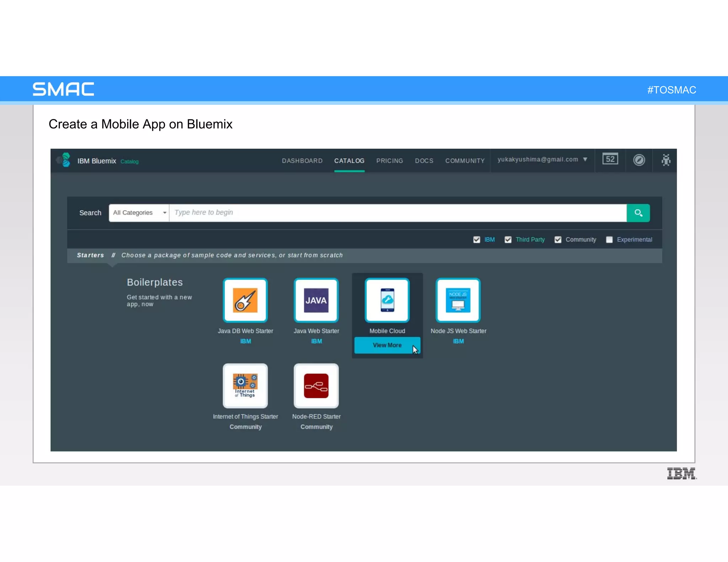Click the IBM Bluemix title text
This screenshot has height=562, width=728.
click(x=97, y=161)
